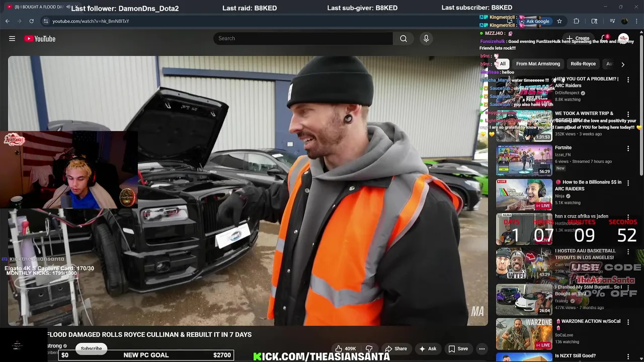This screenshot has height=362, width=644.
Task: Open options for Warzone Action video
Action: pos(628,322)
